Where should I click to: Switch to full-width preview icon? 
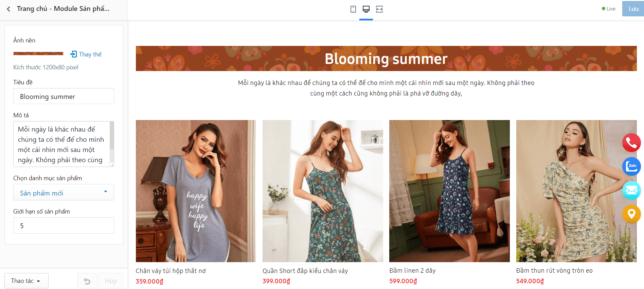pos(379,9)
